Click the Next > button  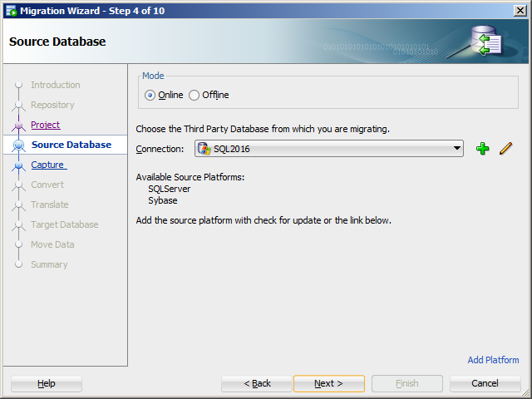[x=329, y=383]
